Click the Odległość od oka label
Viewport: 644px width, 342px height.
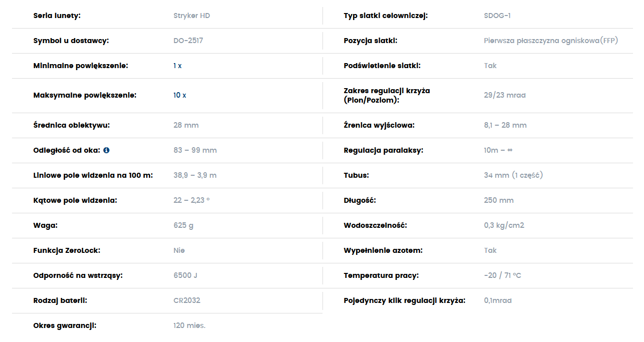(67, 150)
